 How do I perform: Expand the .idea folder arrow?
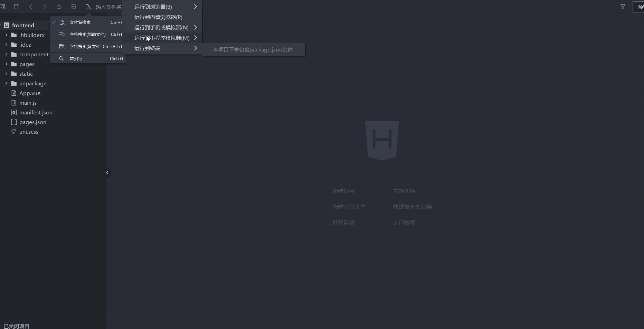6,45
